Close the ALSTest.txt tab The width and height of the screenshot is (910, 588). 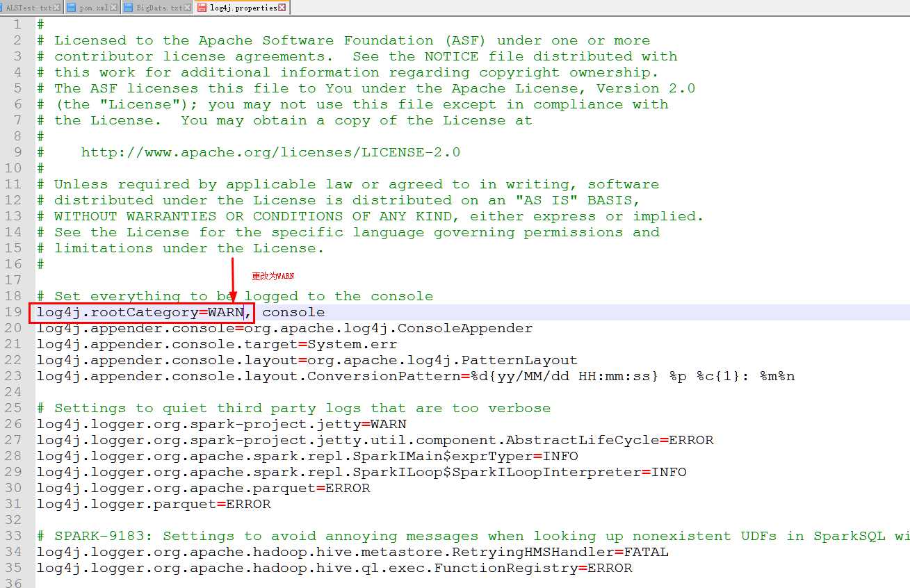pos(57,8)
